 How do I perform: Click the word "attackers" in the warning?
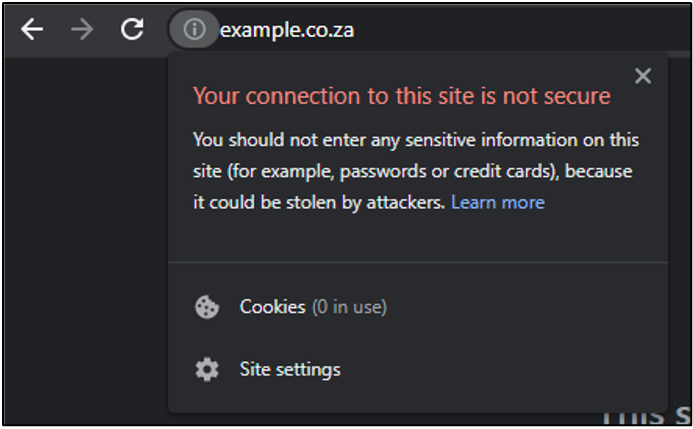click(404, 202)
